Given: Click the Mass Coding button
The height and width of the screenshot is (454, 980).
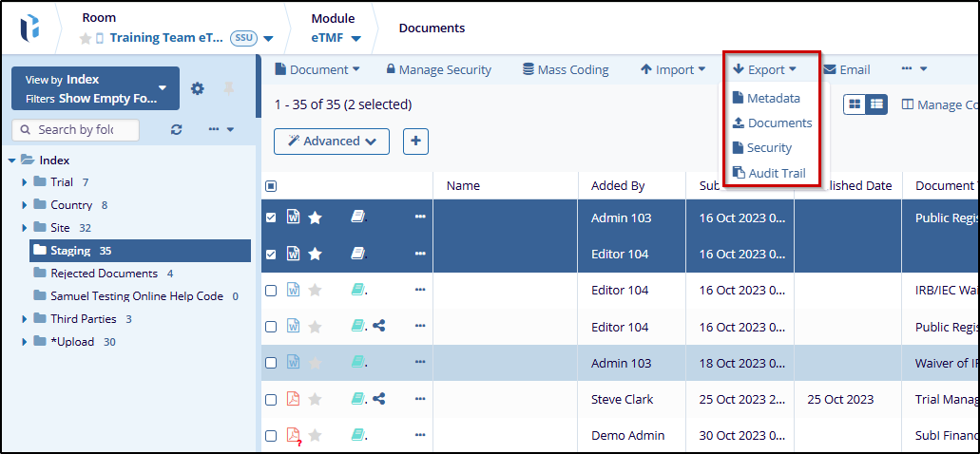Looking at the screenshot, I should tap(566, 69).
